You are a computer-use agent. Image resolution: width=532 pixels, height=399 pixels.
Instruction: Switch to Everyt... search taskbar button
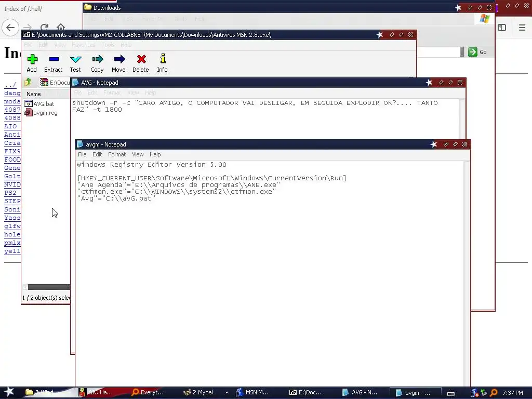pos(148,393)
